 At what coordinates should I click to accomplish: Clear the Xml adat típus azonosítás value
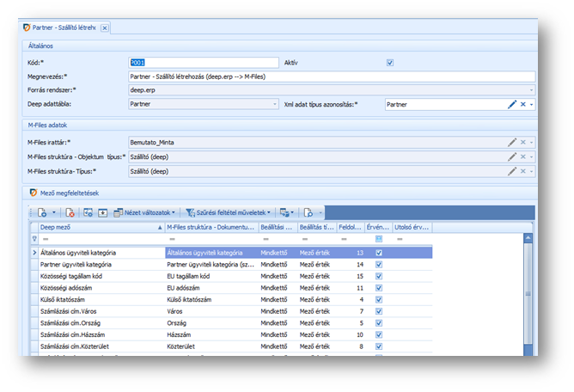pos(522,104)
